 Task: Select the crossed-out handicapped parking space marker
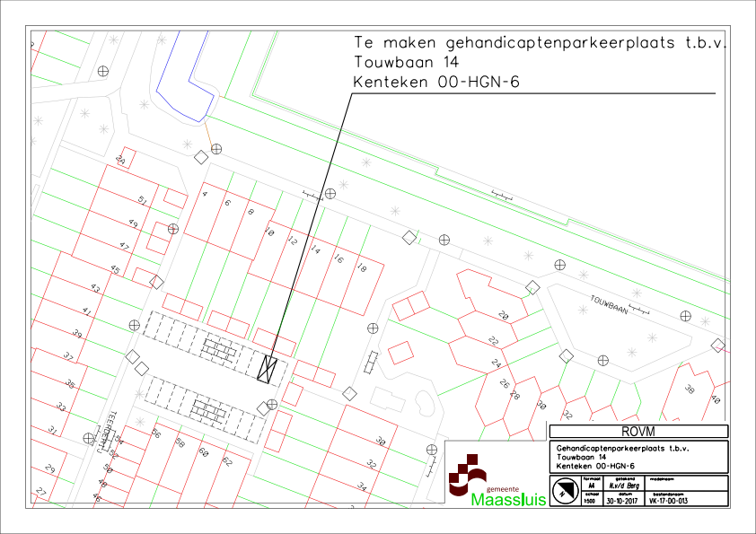[x=267, y=369]
